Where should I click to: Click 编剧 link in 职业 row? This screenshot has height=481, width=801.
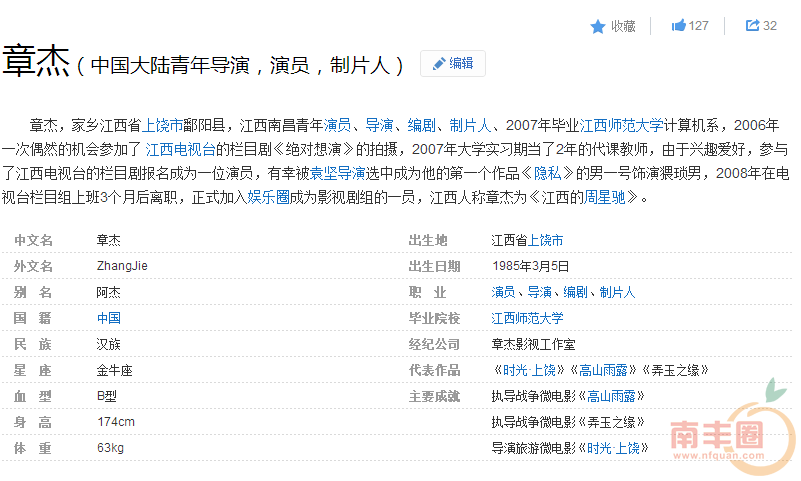pos(575,292)
